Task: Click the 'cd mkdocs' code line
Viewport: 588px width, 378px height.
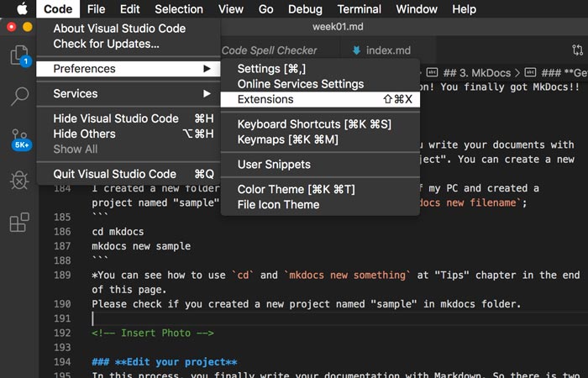Action: pos(118,231)
